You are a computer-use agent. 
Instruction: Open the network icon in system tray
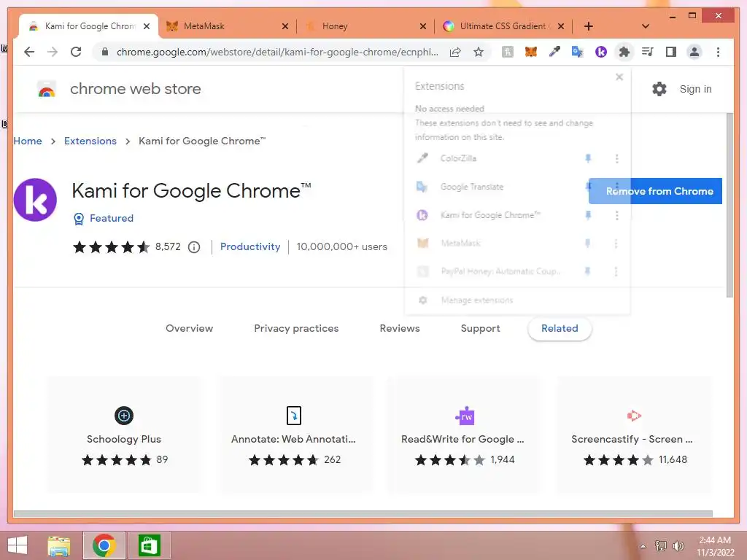(661, 546)
